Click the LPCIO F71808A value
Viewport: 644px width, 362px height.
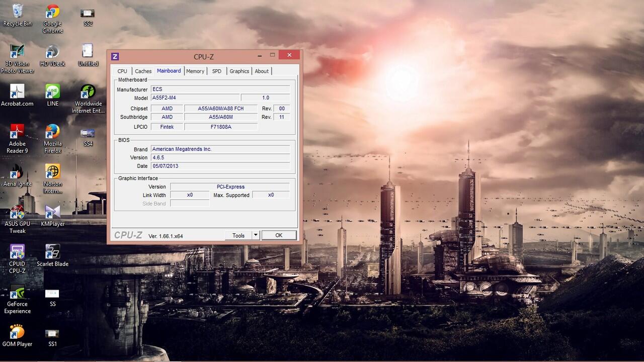pyautogui.click(x=221, y=127)
